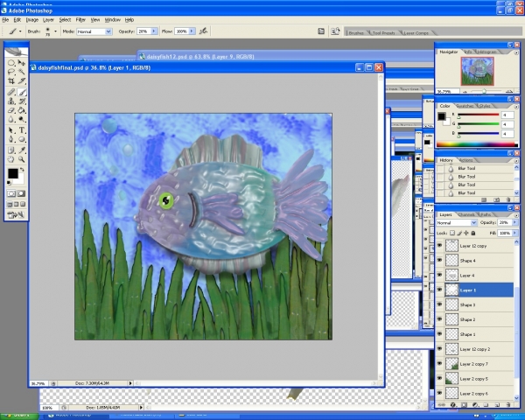Open the Filter menu
Screen dimensions: 525x420
tap(80, 20)
